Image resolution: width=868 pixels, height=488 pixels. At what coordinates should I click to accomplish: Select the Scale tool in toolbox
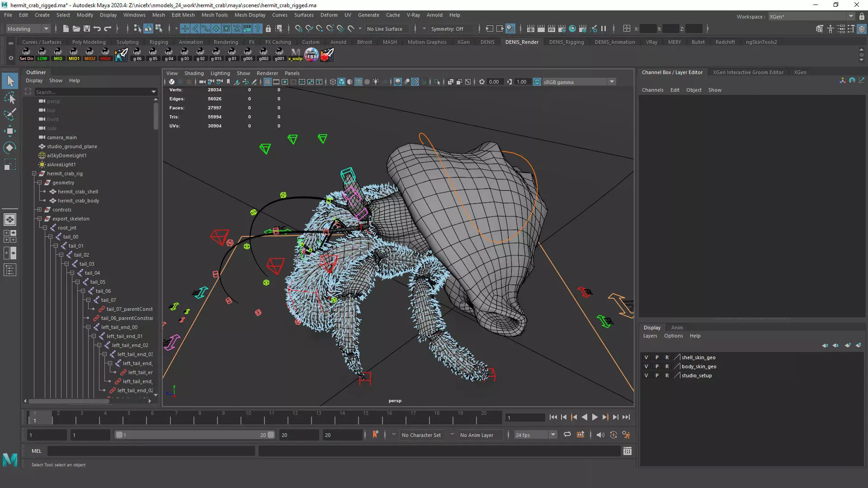pos(10,164)
